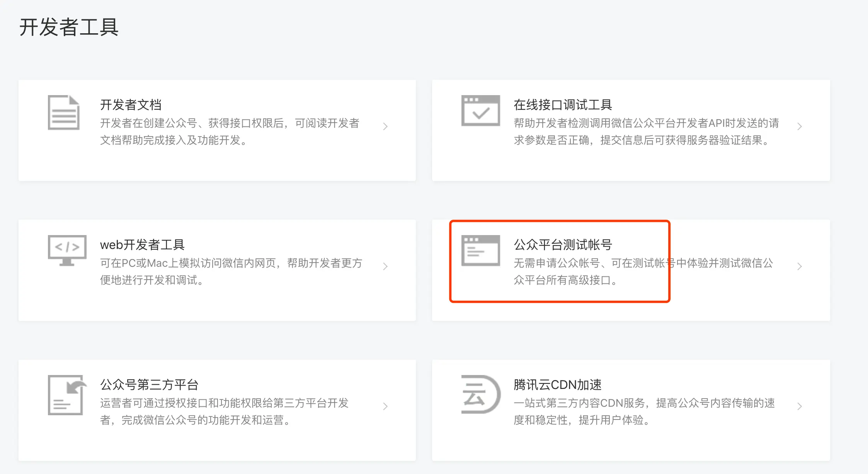The image size is (868, 474).
Task: Click chevron arrow on 公众平台测试帐号 card
Action: [799, 266]
